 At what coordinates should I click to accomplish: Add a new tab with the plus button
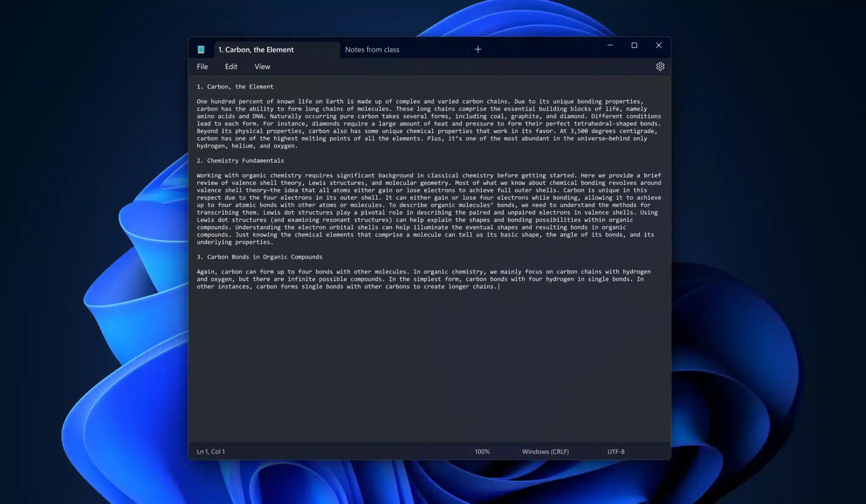(478, 49)
